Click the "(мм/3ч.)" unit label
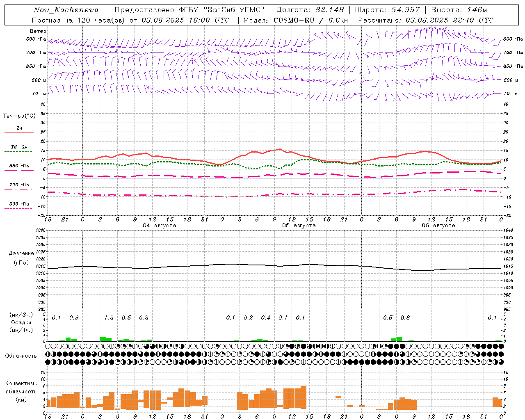Viewport: 525px width, 420px height. (x=21, y=315)
